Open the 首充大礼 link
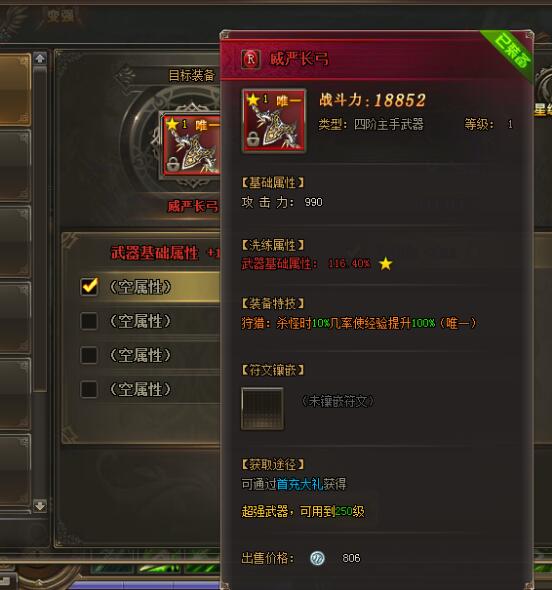Image resolution: width=552 pixels, height=590 pixels. (300, 484)
